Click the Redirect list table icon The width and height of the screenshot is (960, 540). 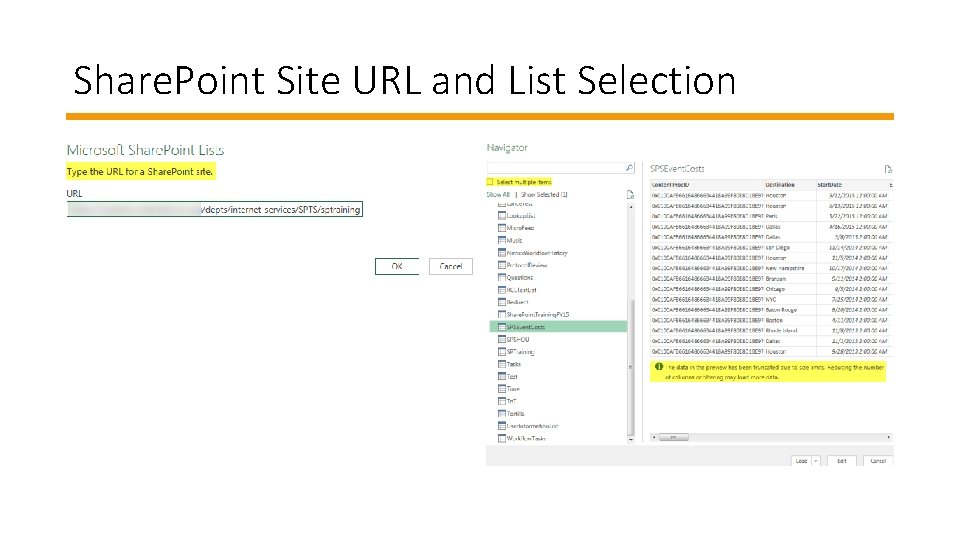tap(502, 302)
